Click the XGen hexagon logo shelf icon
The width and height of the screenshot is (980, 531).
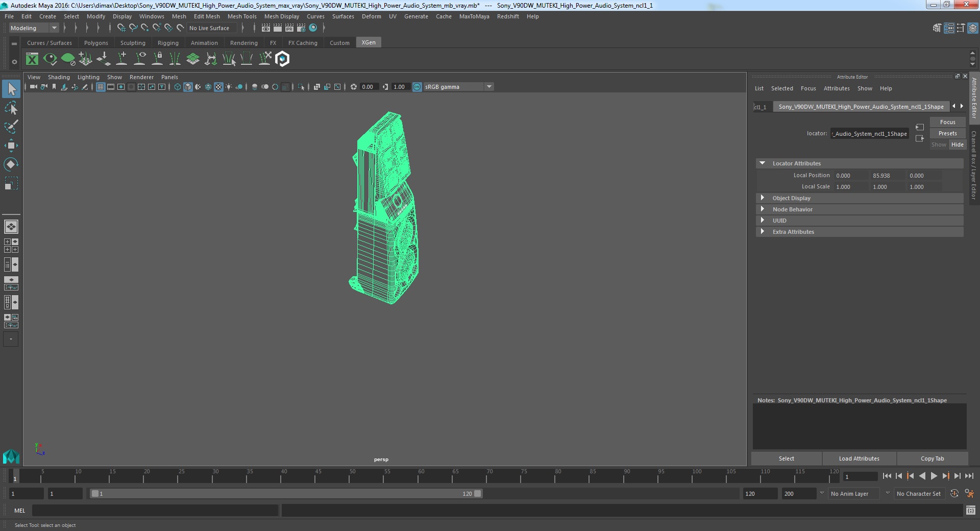tap(282, 59)
